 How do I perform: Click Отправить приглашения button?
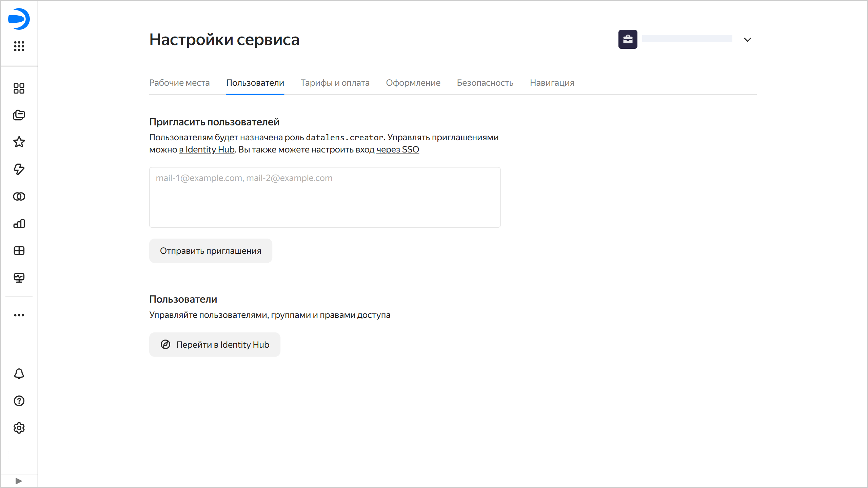211,251
